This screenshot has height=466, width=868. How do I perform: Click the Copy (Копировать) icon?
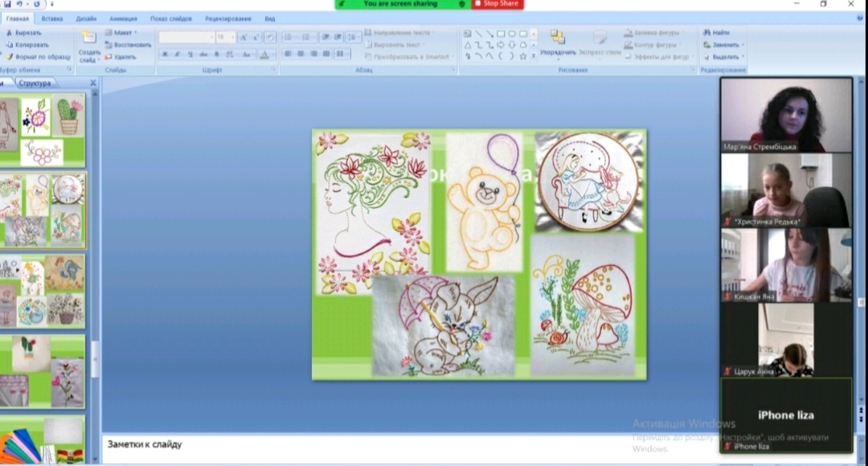9,45
